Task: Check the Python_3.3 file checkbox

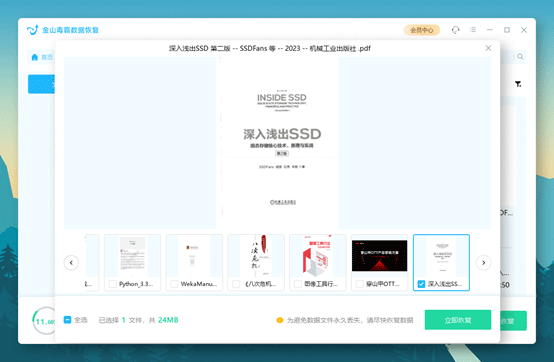Action: (113, 284)
